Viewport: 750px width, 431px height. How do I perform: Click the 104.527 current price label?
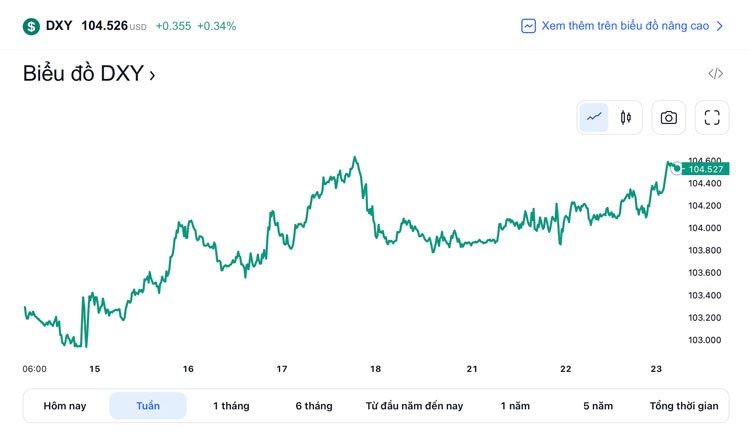click(x=706, y=169)
